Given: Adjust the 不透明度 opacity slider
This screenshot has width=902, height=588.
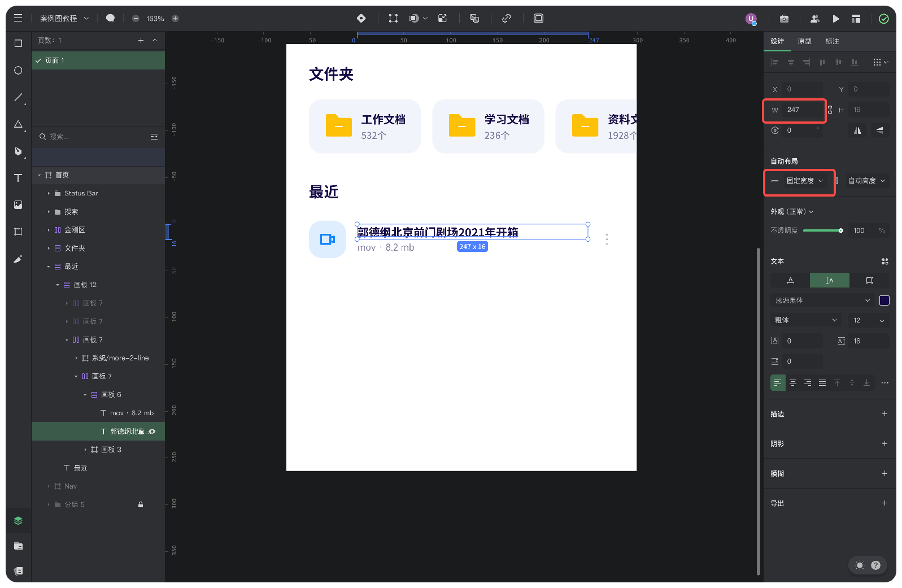Looking at the screenshot, I should 823,230.
